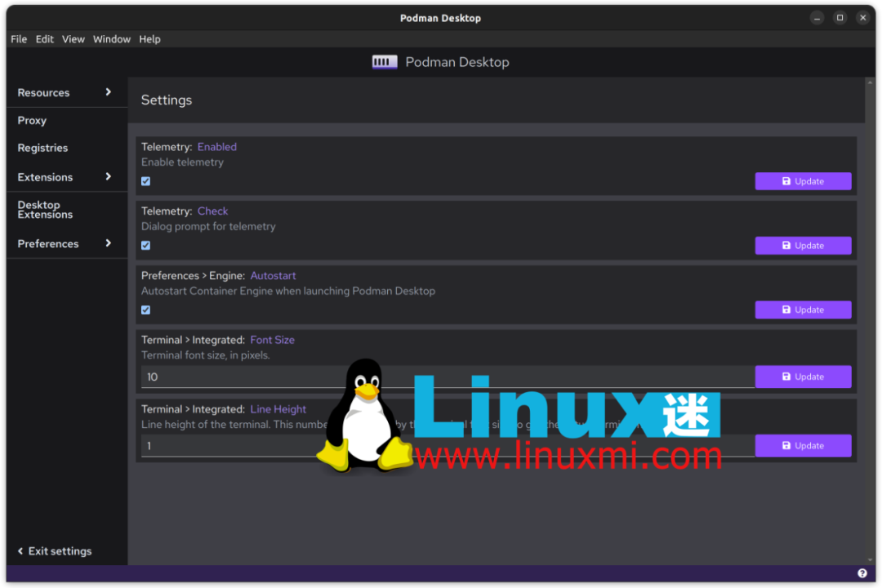Click Update for terminal Line Height

point(803,446)
